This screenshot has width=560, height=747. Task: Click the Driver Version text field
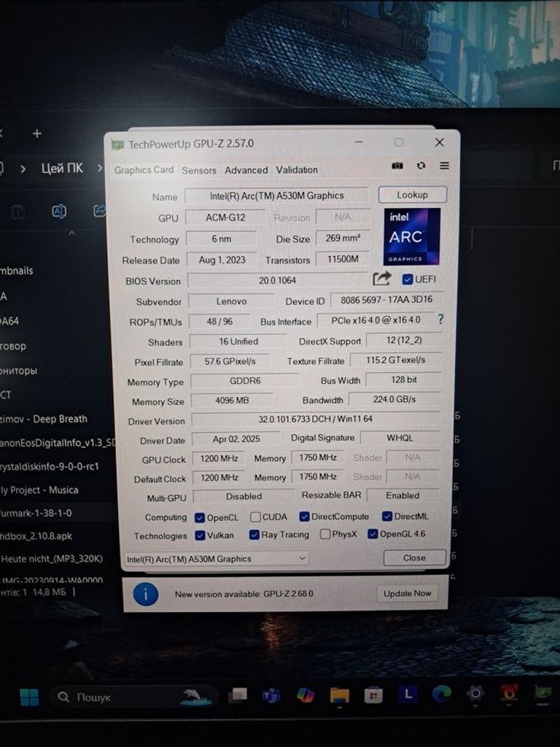coord(315,420)
